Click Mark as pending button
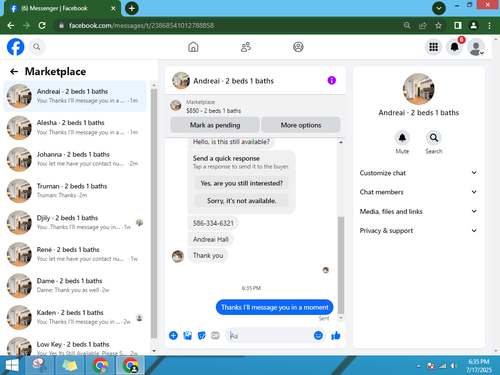This screenshot has width=500, height=375. point(215,125)
